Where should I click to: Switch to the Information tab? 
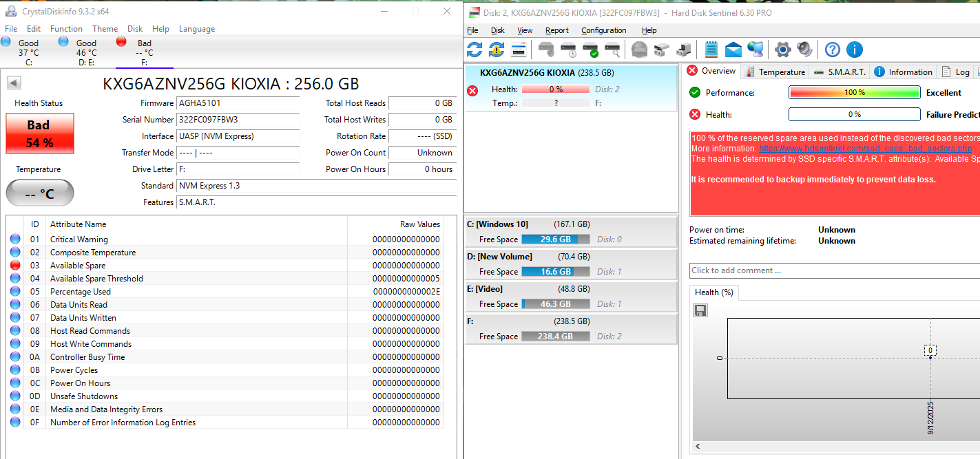(903, 72)
